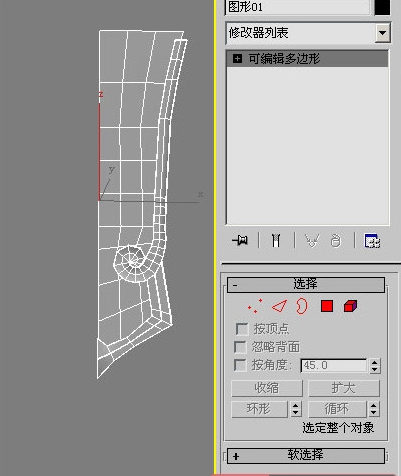Enable 忽略背面 checkbox

pyautogui.click(x=240, y=347)
